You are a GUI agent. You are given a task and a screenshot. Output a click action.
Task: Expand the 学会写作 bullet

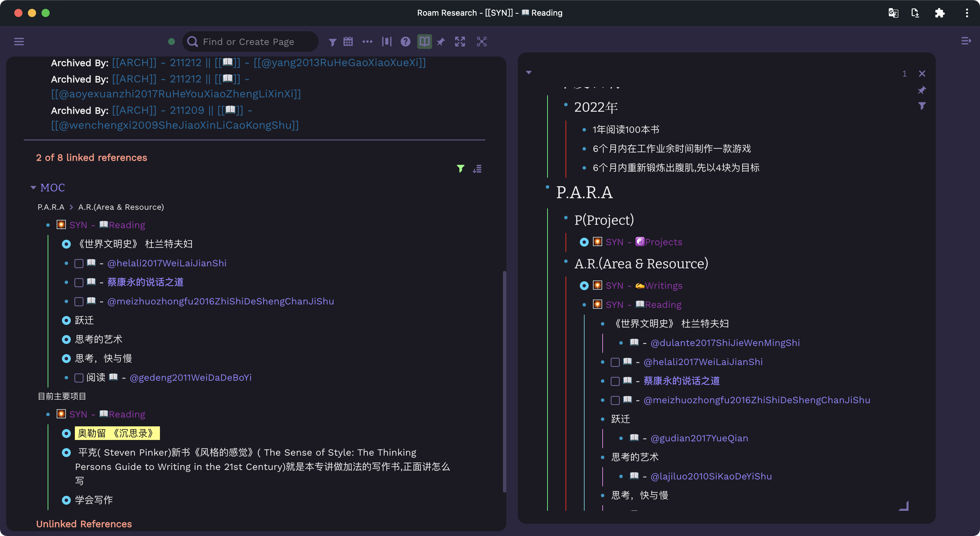point(66,500)
